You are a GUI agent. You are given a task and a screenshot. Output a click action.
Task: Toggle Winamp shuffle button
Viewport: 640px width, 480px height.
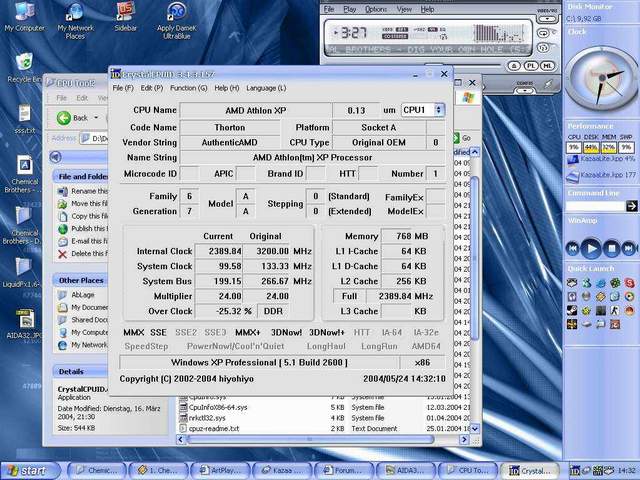(543, 48)
